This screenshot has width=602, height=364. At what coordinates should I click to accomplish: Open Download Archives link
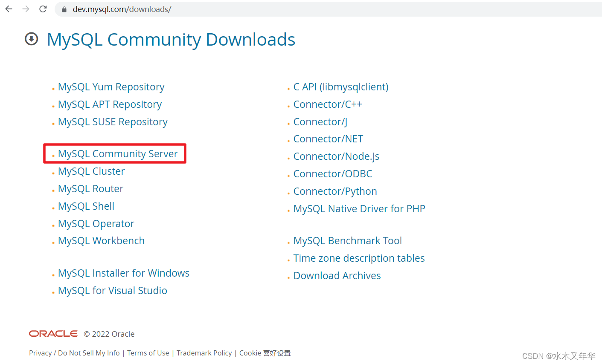point(337,276)
